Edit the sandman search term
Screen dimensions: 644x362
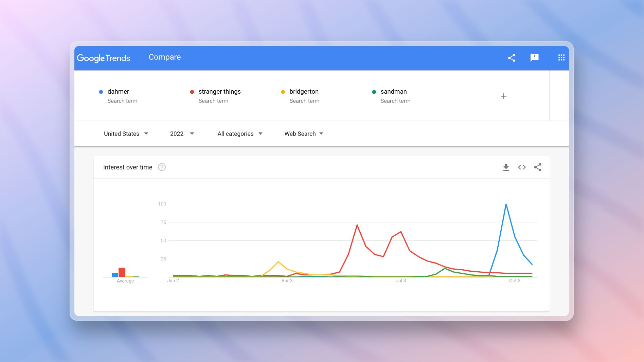(412, 96)
